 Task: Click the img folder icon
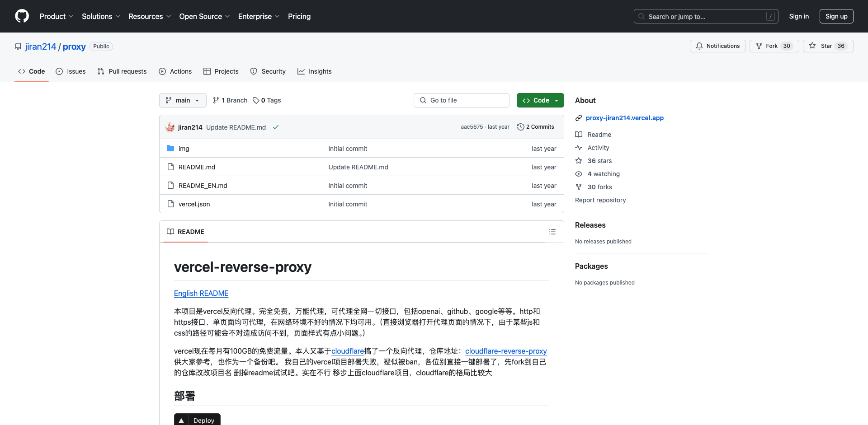[170, 148]
